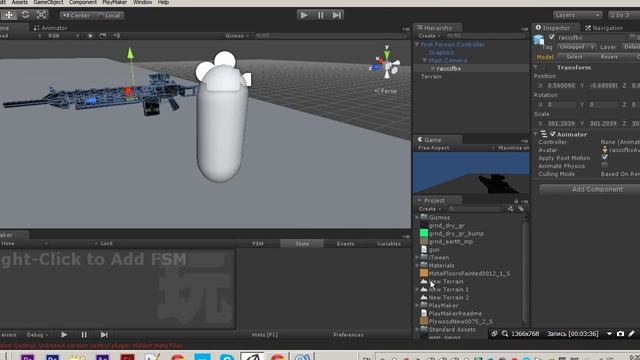Open the Untagged tag dropdown
Image resolution: width=640 pixels, height=360 pixels.
tap(576, 47)
